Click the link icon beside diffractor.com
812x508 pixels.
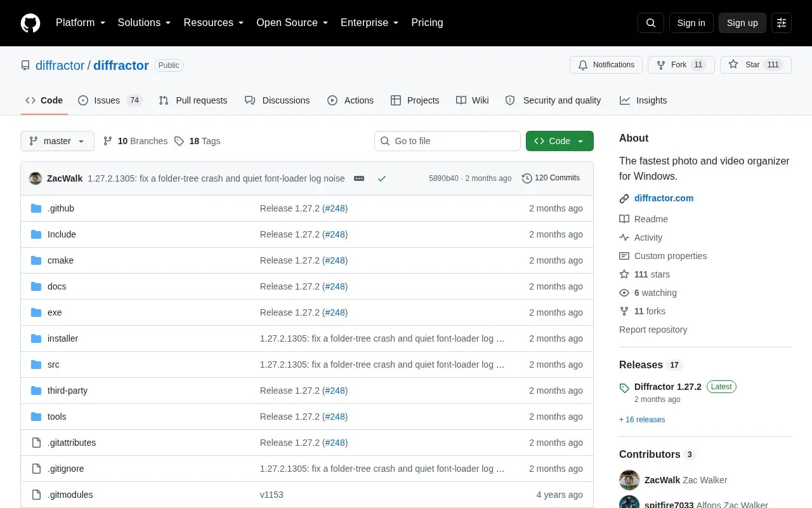point(624,198)
